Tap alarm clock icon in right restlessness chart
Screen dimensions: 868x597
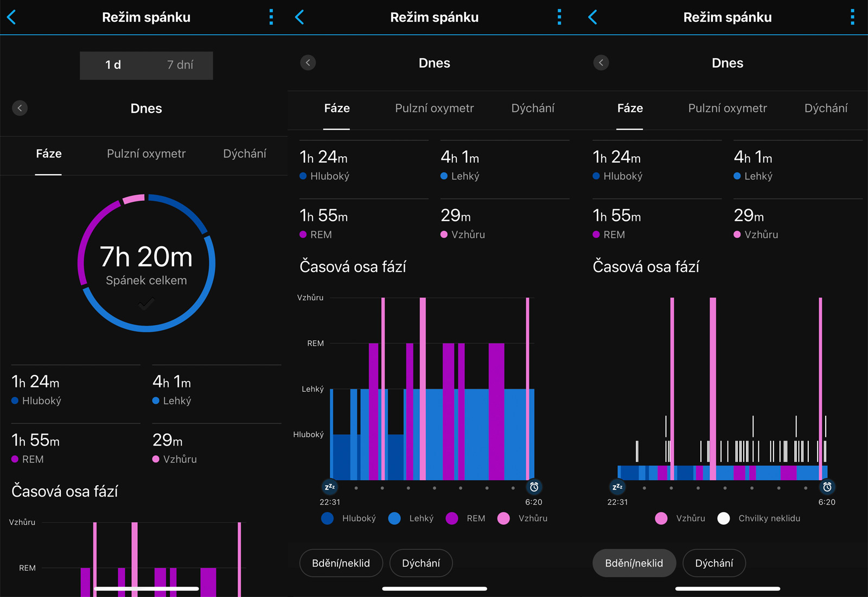pyautogui.click(x=827, y=487)
